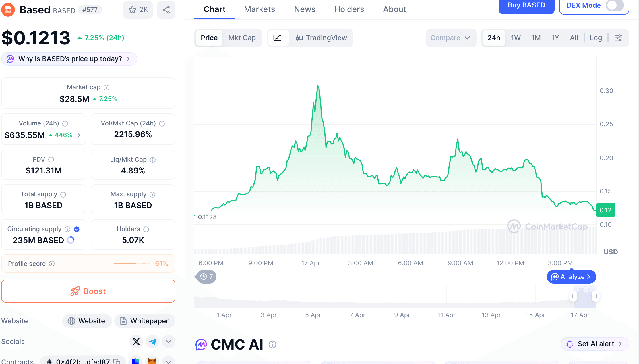The width and height of the screenshot is (639, 364).
Task: Click contract address 0x4f2b...dfed87
Action: (x=83, y=361)
